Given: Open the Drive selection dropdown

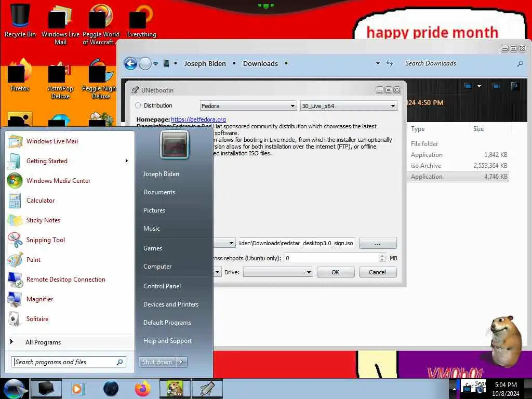Looking at the screenshot, I should point(278,272).
